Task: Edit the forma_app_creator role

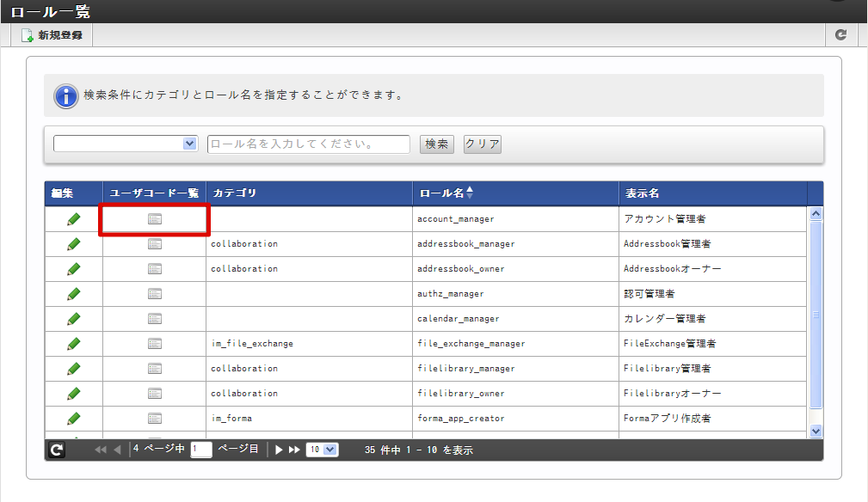Action: [74, 419]
